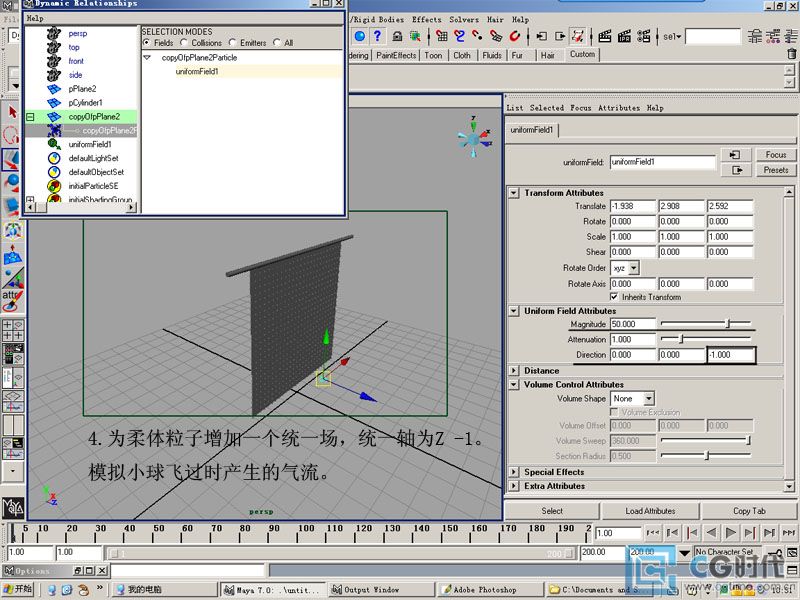Image resolution: width=800 pixels, height=600 pixels.
Task: Select the Emitters selection mode radio button
Action: point(232,43)
